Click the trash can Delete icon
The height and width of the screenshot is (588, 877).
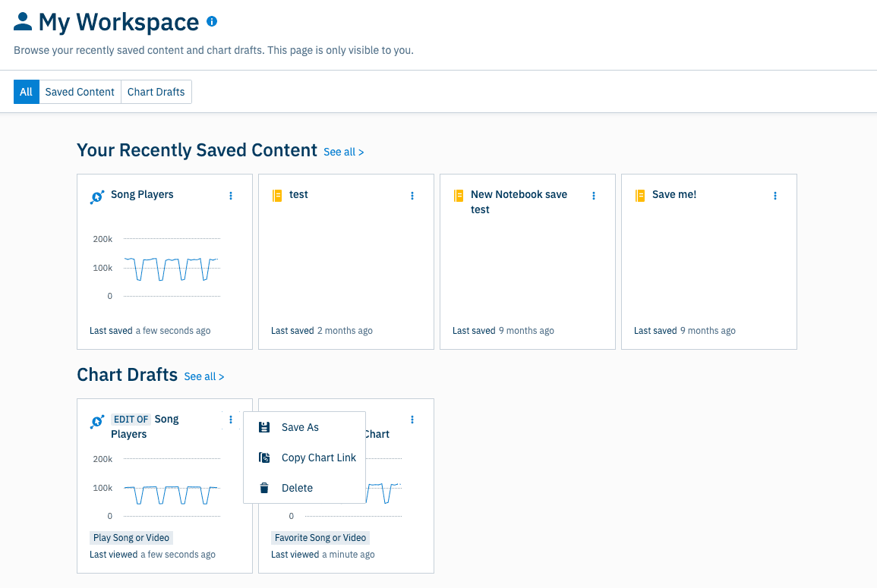tap(264, 488)
